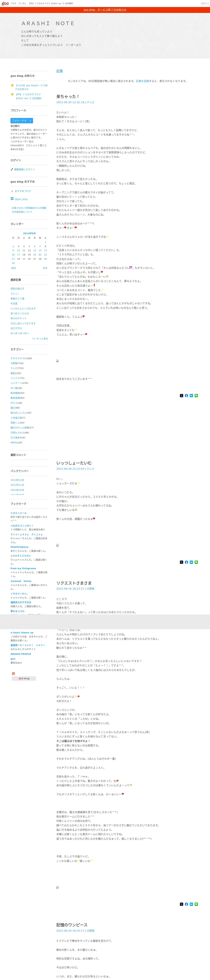The width and height of the screenshot is (210, 980).
Task: Open bookmark PEACE!5piece
Action: click(x=19, y=547)
